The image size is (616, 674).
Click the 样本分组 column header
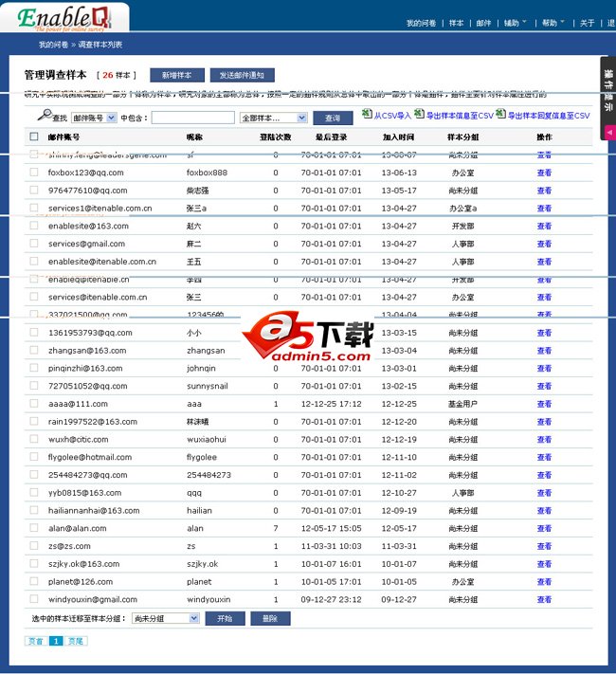[463, 137]
